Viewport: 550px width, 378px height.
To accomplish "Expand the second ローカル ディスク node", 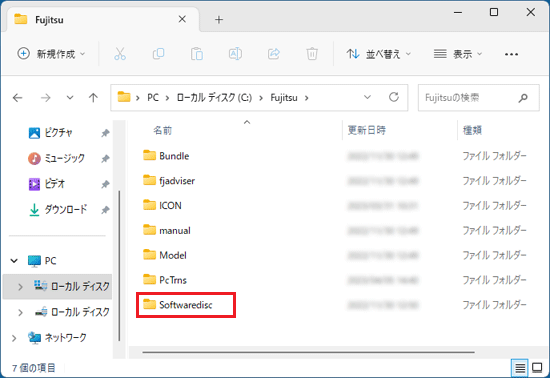I will pyautogui.click(x=20, y=312).
